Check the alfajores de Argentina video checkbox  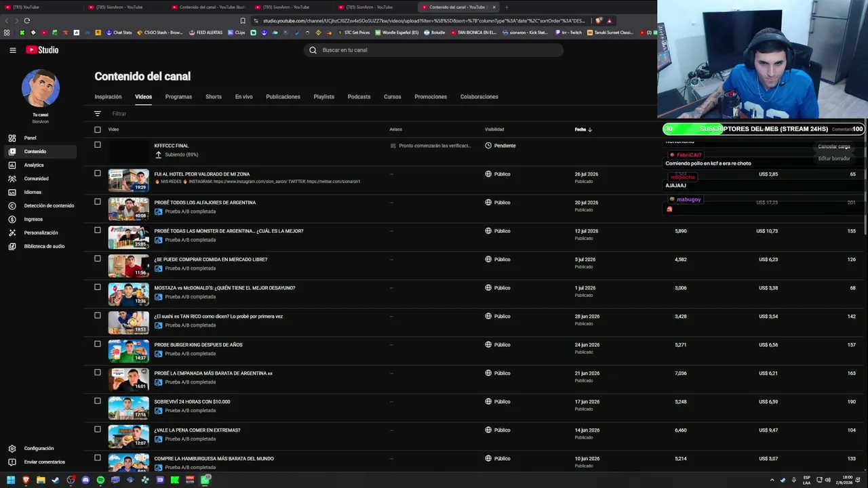(x=98, y=202)
